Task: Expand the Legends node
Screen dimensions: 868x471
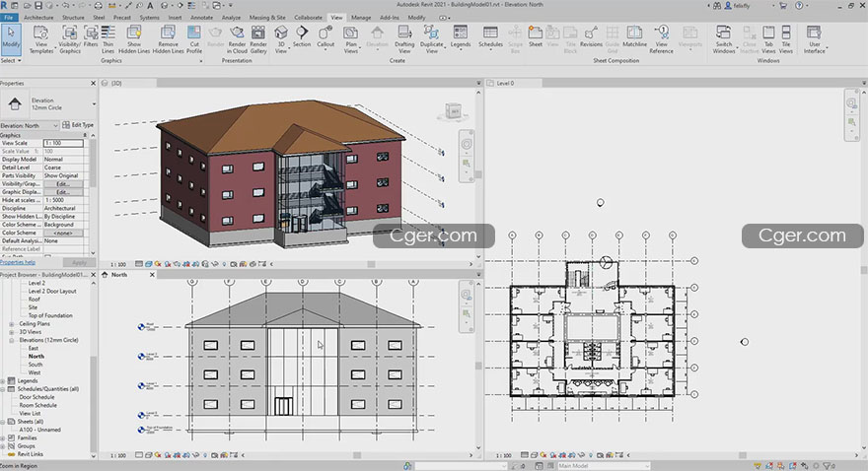Action: (3, 381)
